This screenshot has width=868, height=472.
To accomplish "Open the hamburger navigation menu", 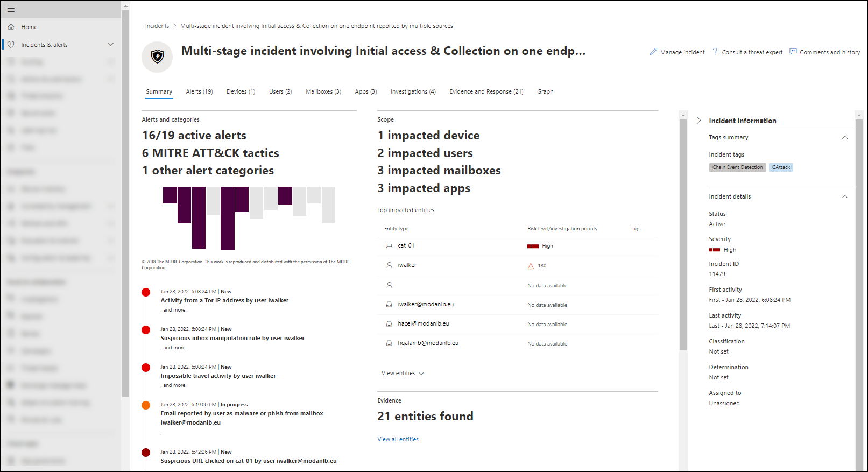I will [11, 10].
